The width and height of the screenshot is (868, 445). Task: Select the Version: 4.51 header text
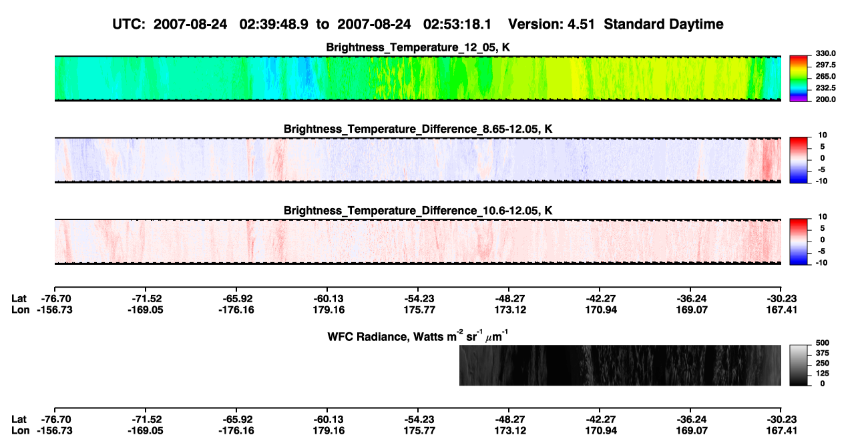[552, 25]
